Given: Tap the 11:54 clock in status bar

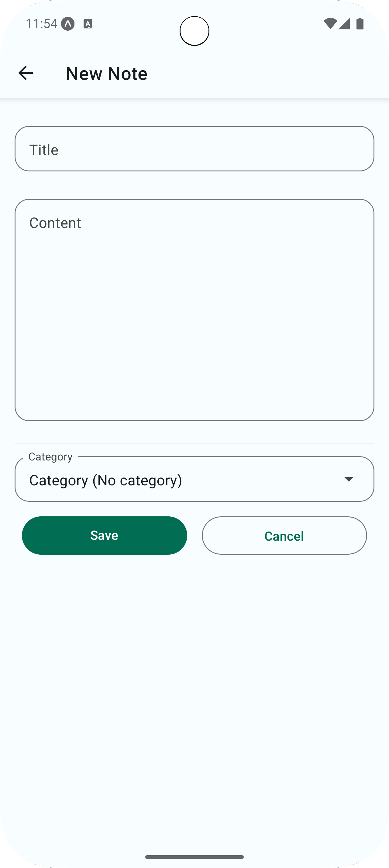Looking at the screenshot, I should (41, 24).
